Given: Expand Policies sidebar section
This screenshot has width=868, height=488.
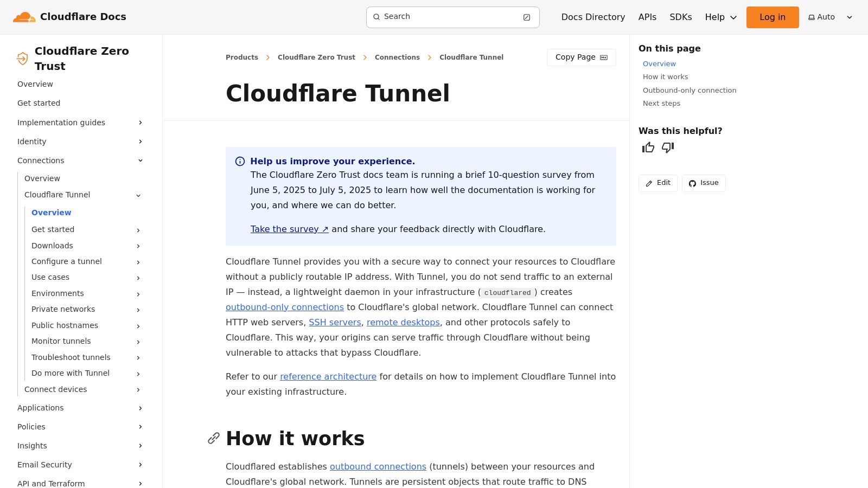Looking at the screenshot, I should (141, 427).
